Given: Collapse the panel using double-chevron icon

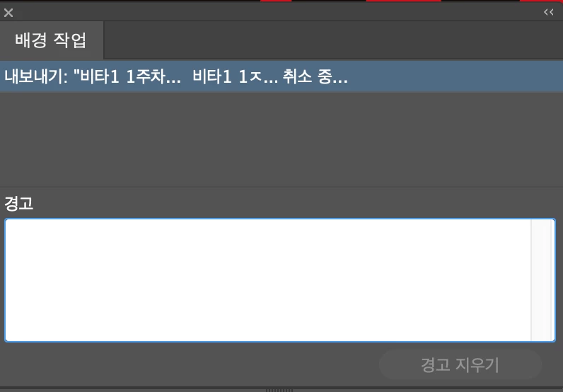Looking at the screenshot, I should 548,12.
